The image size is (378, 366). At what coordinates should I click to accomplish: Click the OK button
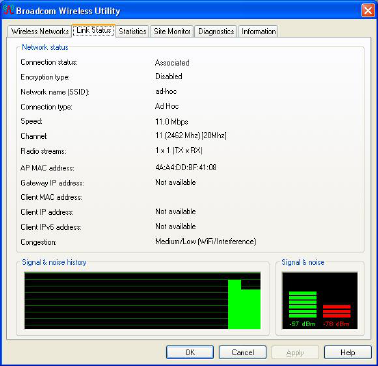(x=190, y=352)
